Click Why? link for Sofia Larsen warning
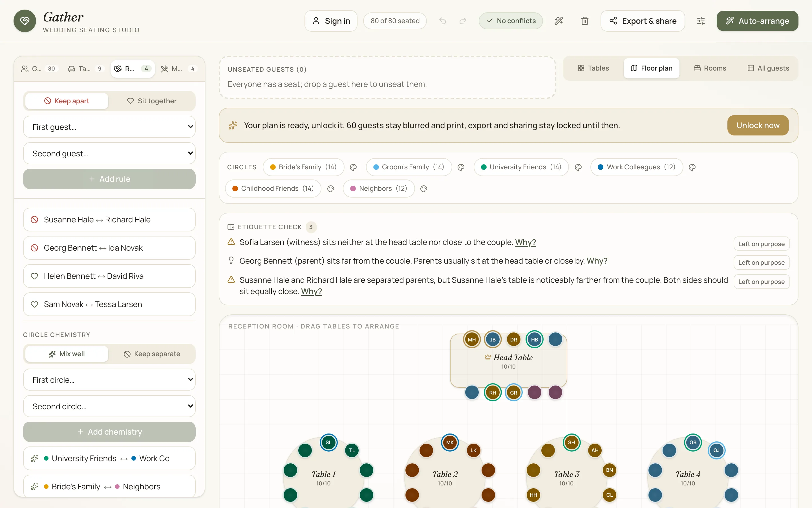This screenshot has width=812, height=508. coord(526,242)
